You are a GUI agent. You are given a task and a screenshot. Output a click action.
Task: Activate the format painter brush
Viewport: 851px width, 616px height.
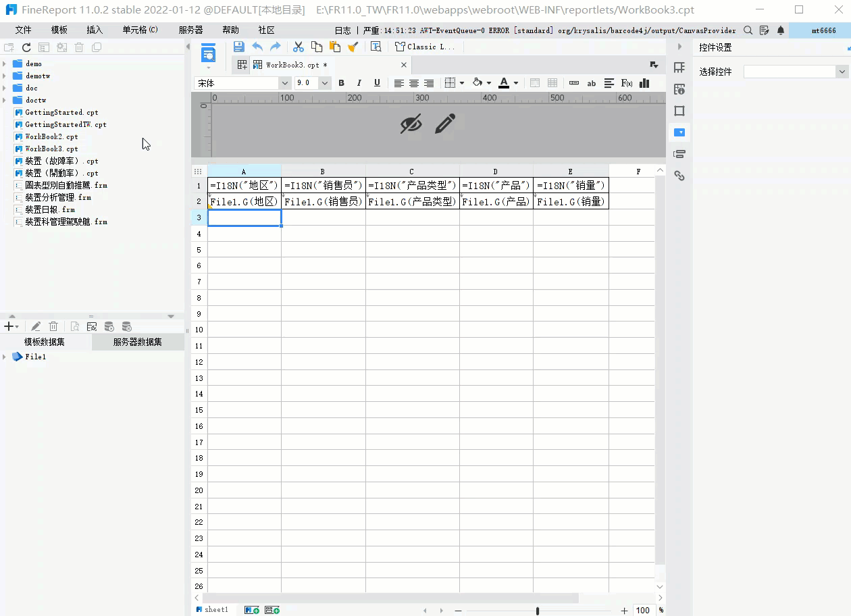click(353, 47)
